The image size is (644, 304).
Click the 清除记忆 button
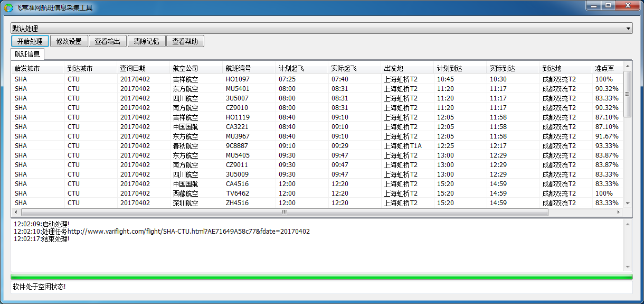pyautogui.click(x=146, y=41)
